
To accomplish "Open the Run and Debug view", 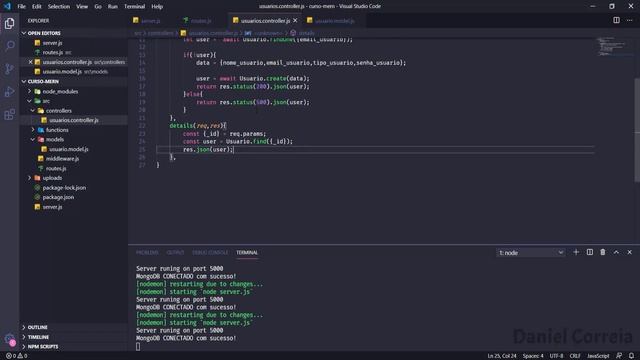I will [x=9, y=91].
